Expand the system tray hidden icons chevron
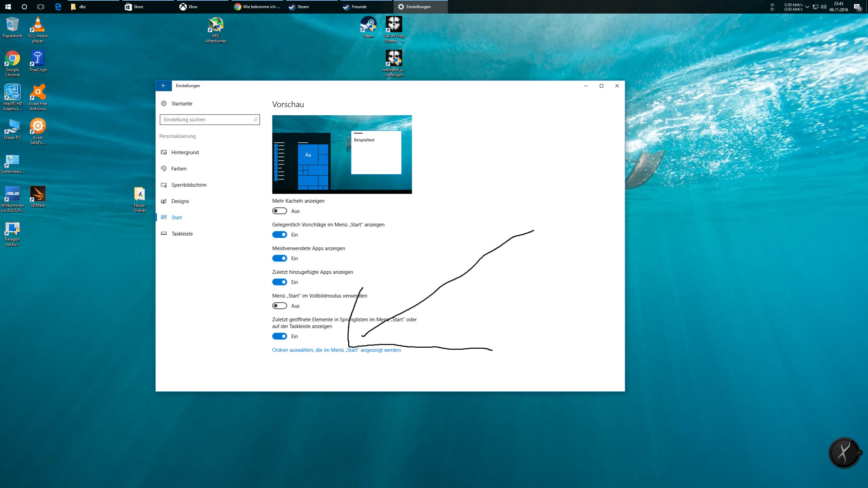Image resolution: width=868 pixels, height=488 pixels. pos(807,7)
